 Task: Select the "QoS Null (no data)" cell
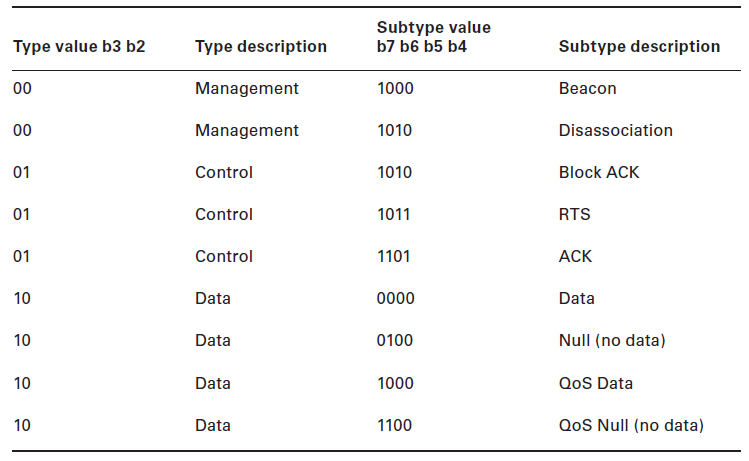pyautogui.click(x=631, y=425)
